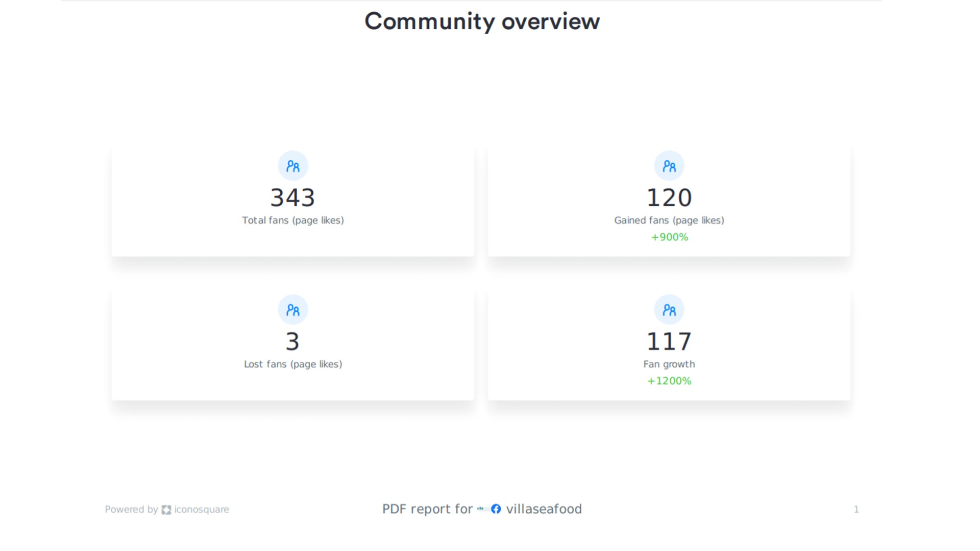This screenshot has width=980, height=551.
Task: Click the Lost fans (page likes) label
Action: 292,364
